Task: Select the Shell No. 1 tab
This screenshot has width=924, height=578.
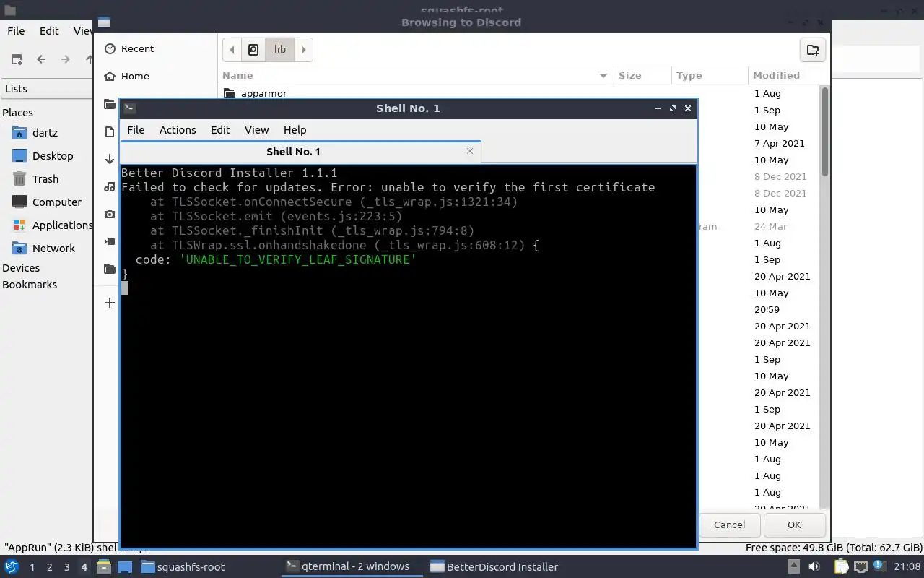Action: tap(300, 152)
